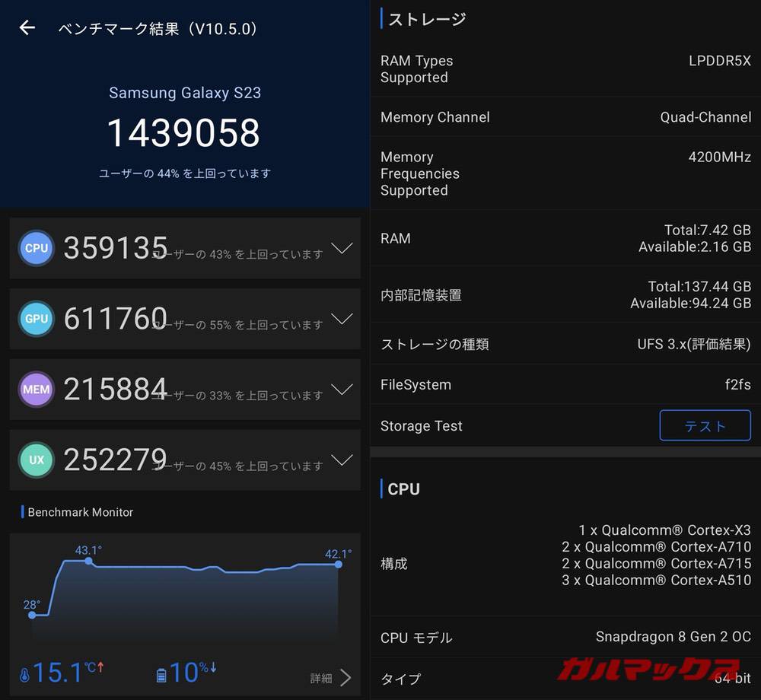Select the Memory Channel row
761x700 pixels.
click(x=565, y=117)
